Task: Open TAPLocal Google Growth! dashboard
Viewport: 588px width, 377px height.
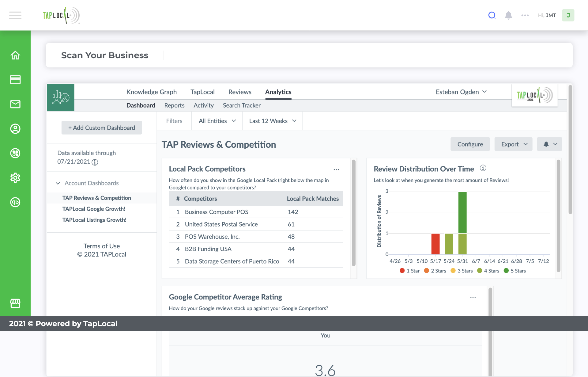Action: [x=94, y=209]
